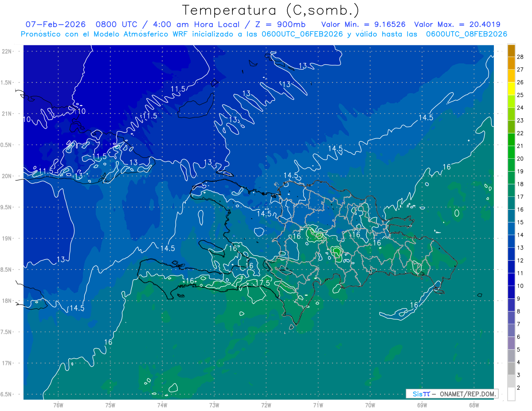Click the "12" value on the color scale

tap(520, 260)
